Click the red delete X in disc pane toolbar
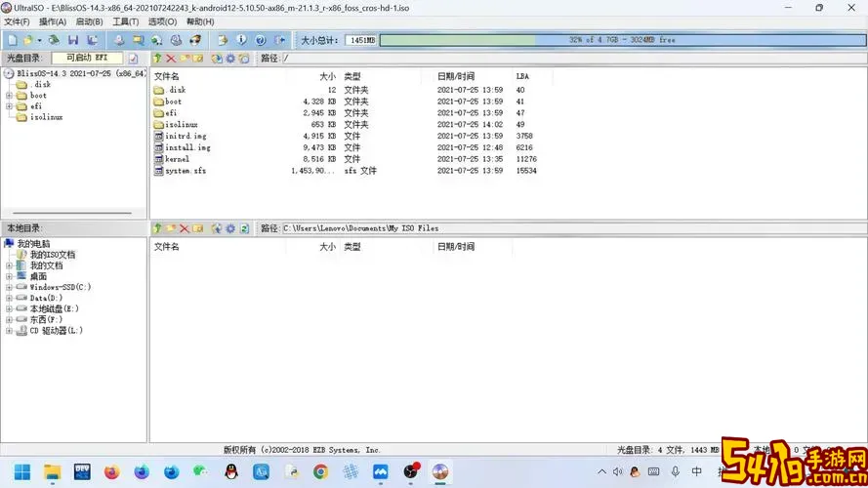Image resolution: width=868 pixels, height=488 pixels. coord(171,59)
